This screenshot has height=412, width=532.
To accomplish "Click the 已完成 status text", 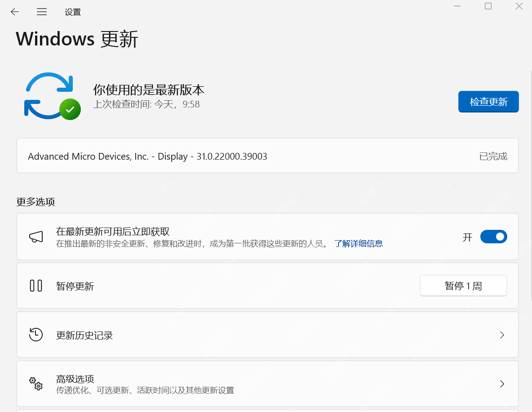I will pos(493,156).
